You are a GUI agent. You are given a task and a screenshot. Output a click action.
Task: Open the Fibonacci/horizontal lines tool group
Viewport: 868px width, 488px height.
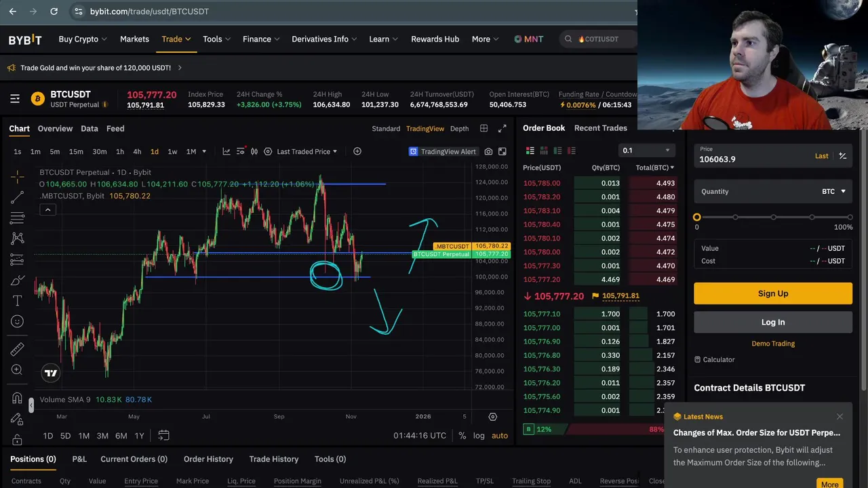point(18,218)
